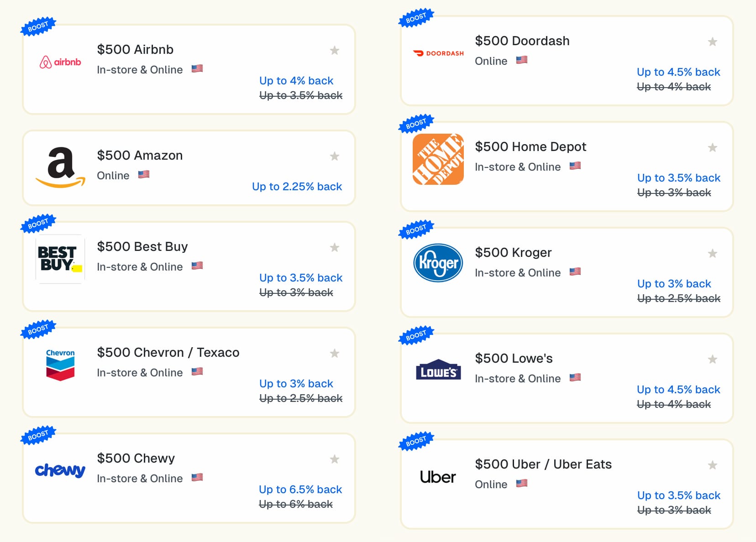This screenshot has width=756, height=542.
Task: Open the $500 Amazon gift card listing
Action: coord(139,155)
